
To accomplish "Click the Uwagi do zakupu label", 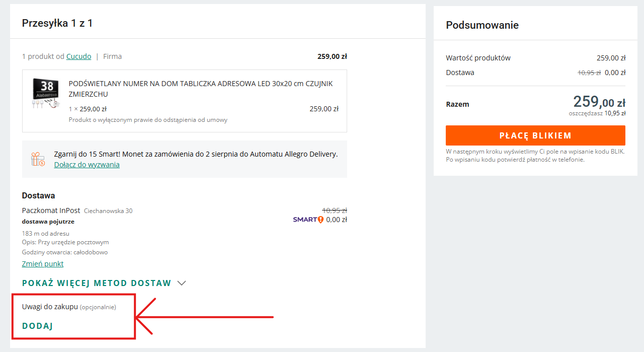I will (50, 307).
